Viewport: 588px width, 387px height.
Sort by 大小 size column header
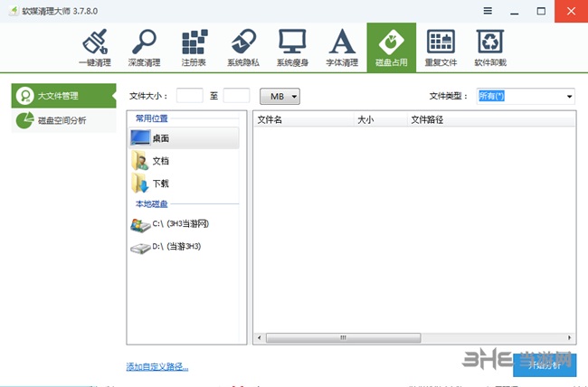click(381, 119)
